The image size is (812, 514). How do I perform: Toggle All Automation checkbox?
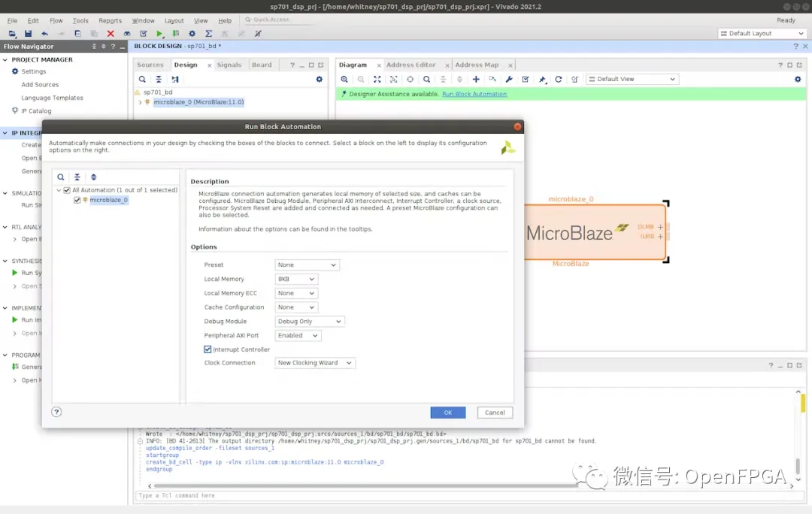pyautogui.click(x=67, y=190)
